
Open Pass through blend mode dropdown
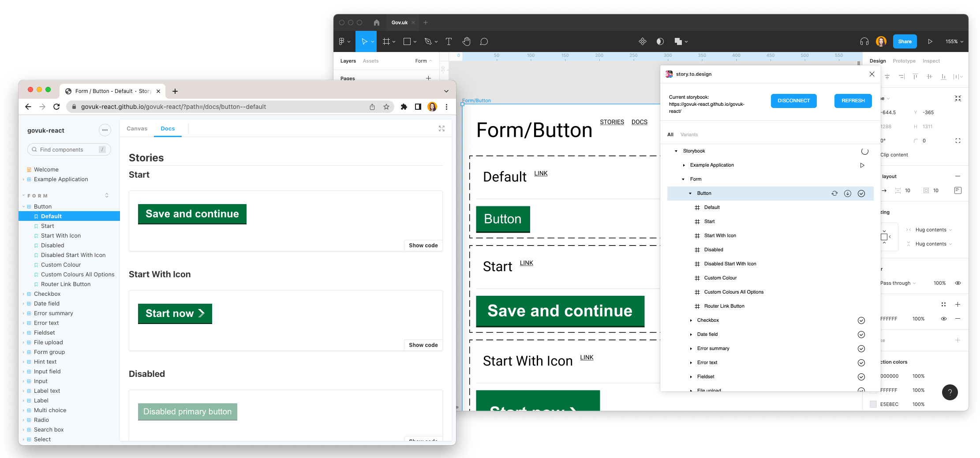click(898, 283)
